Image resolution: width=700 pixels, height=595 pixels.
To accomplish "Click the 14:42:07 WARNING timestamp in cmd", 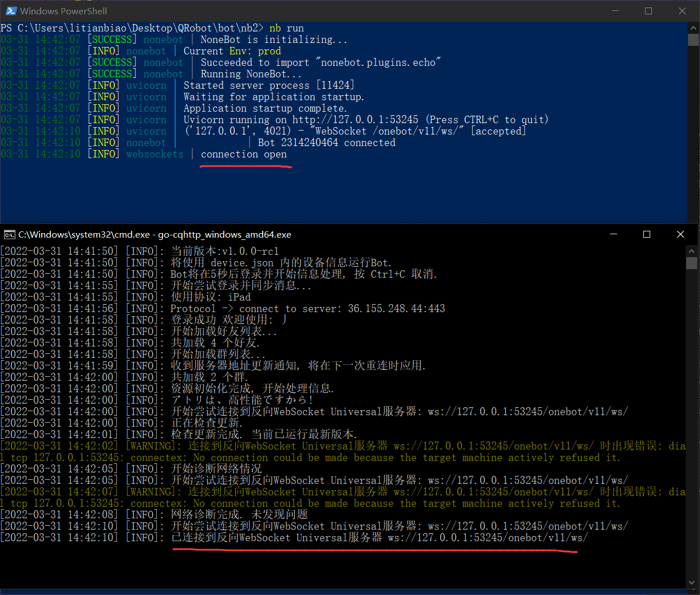I will [x=59, y=492].
